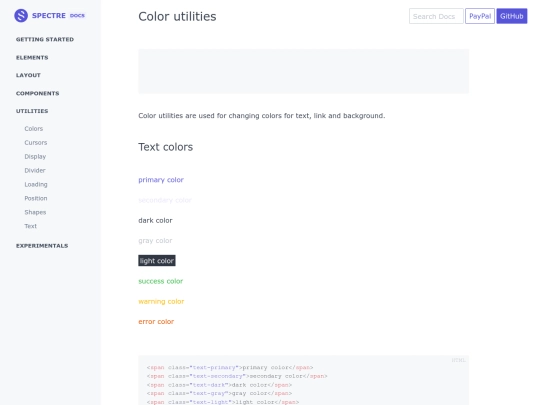
Task: Expand the Components section
Action: coord(38,93)
